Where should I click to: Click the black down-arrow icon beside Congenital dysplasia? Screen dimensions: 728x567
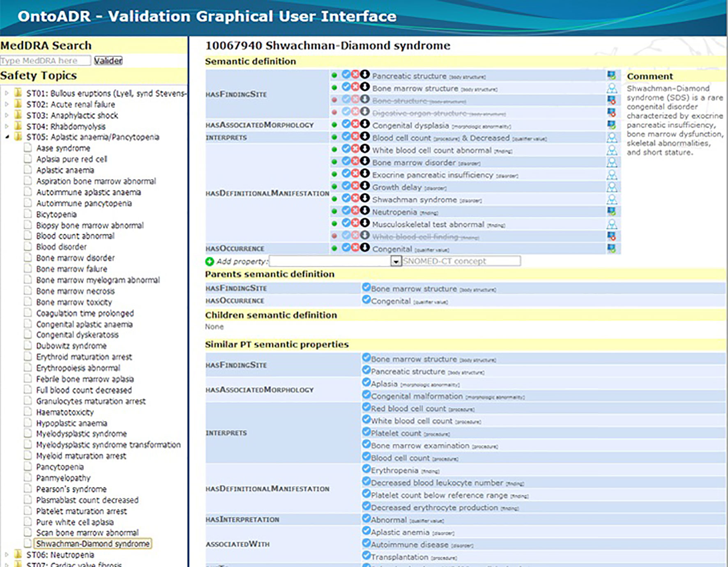pyautogui.click(x=365, y=124)
